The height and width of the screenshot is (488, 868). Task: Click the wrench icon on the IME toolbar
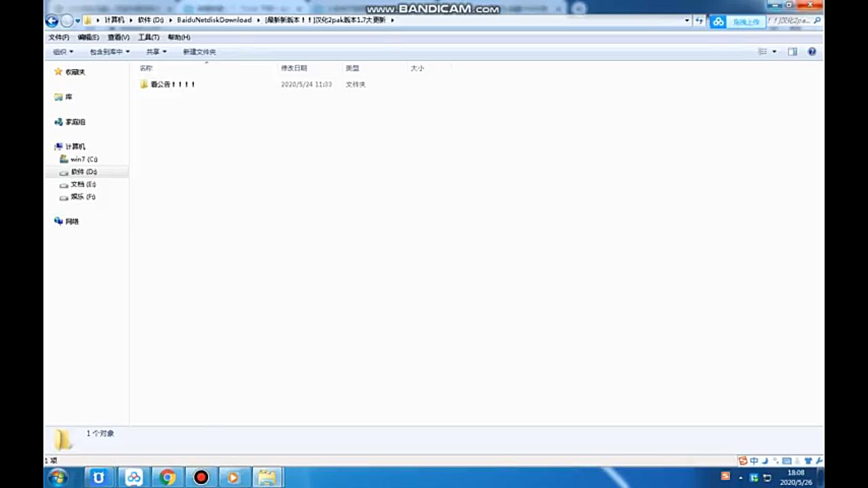(819, 461)
